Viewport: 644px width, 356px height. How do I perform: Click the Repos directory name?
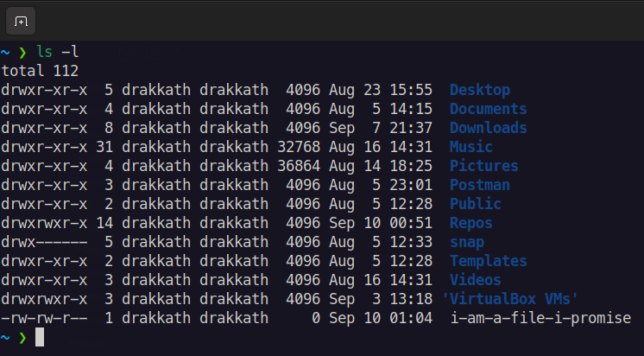pos(470,223)
